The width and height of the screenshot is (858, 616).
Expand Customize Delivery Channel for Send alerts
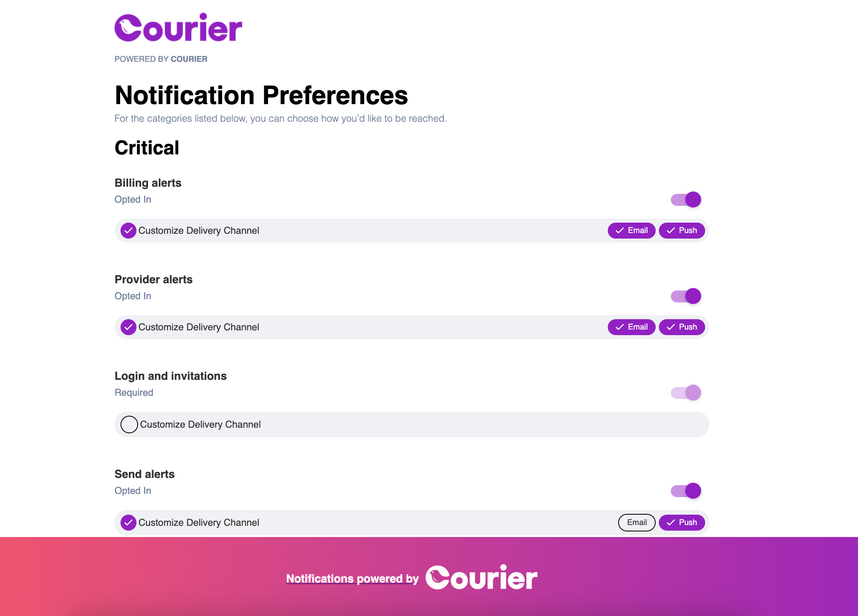pyautogui.click(x=129, y=522)
